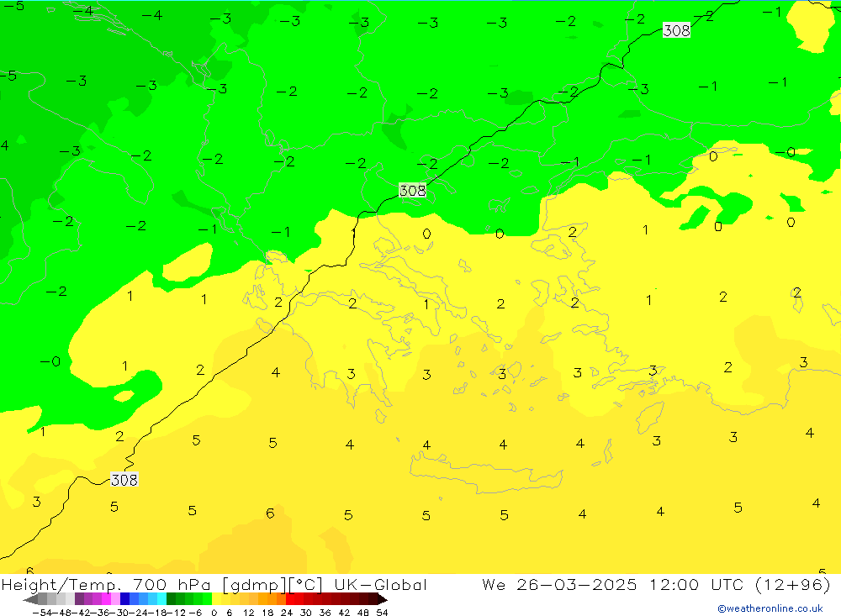Click the 308 contour label over northern Greece
Viewport: 841px width, 616px height.
412,190
